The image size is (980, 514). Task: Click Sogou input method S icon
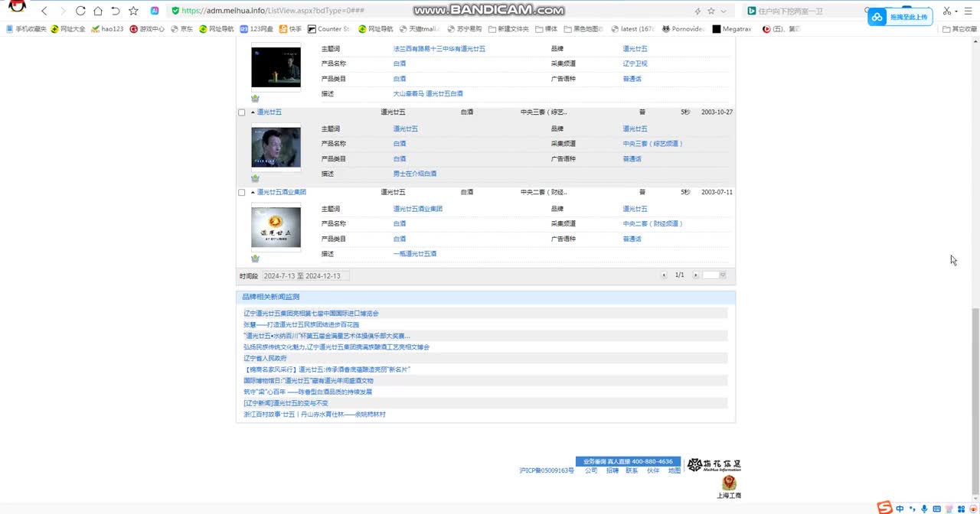(884, 508)
